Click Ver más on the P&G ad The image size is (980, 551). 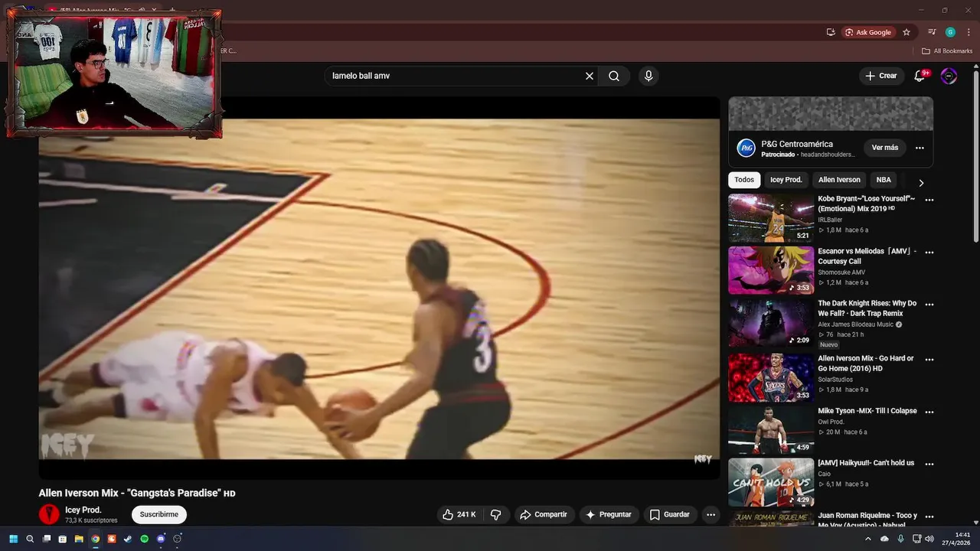click(885, 148)
